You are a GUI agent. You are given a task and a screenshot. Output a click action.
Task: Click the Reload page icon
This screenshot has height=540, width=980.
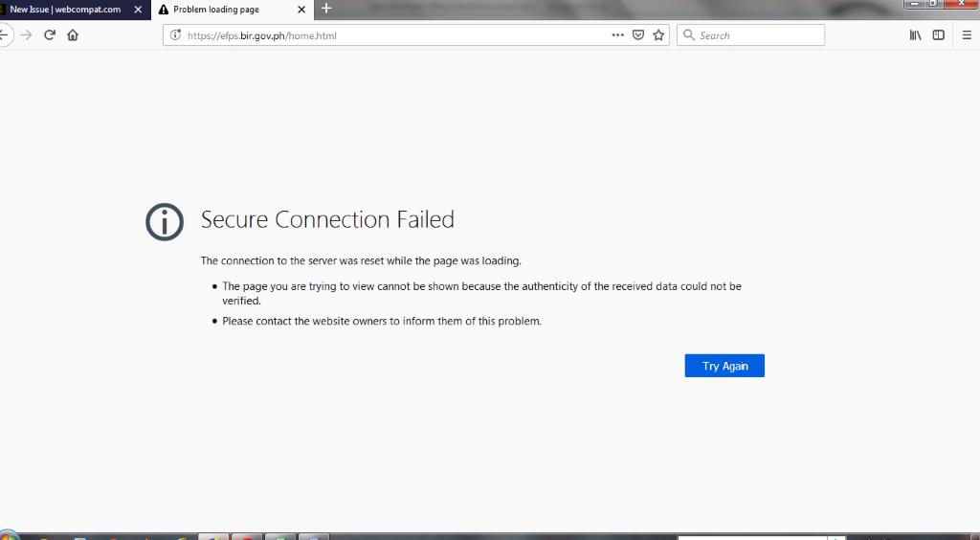(50, 35)
